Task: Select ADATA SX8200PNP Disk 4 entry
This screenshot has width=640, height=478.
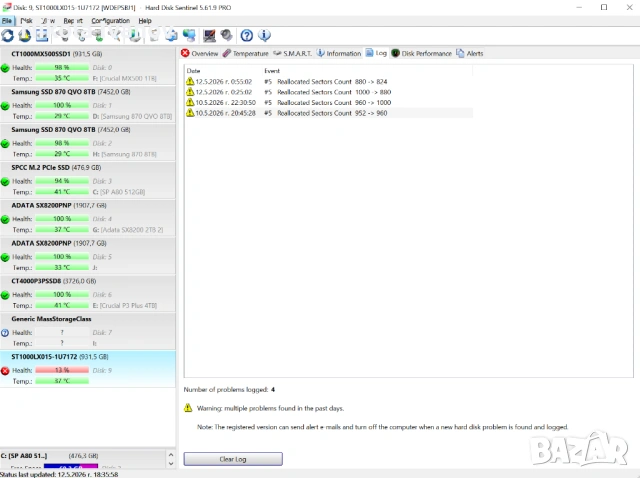Action: (88, 218)
